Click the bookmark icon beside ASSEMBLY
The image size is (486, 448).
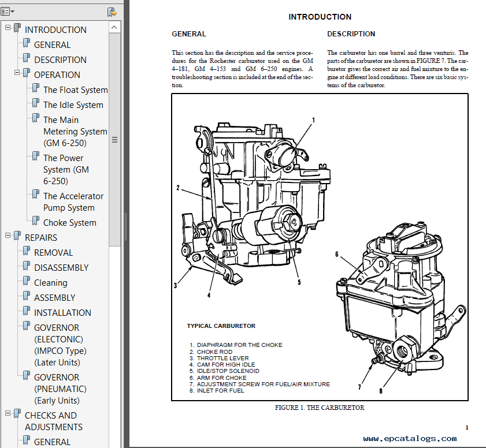(x=27, y=296)
